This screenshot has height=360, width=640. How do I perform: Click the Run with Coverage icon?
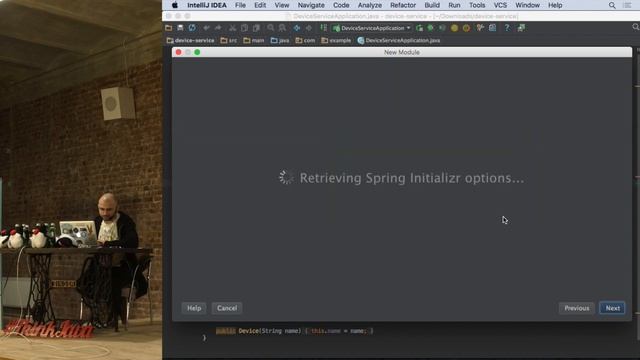tap(442, 28)
